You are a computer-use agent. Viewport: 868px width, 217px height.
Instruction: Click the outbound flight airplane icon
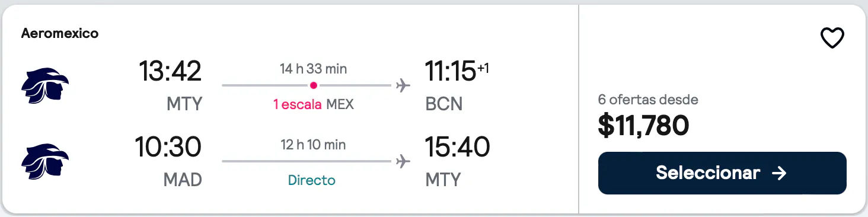pos(403,86)
